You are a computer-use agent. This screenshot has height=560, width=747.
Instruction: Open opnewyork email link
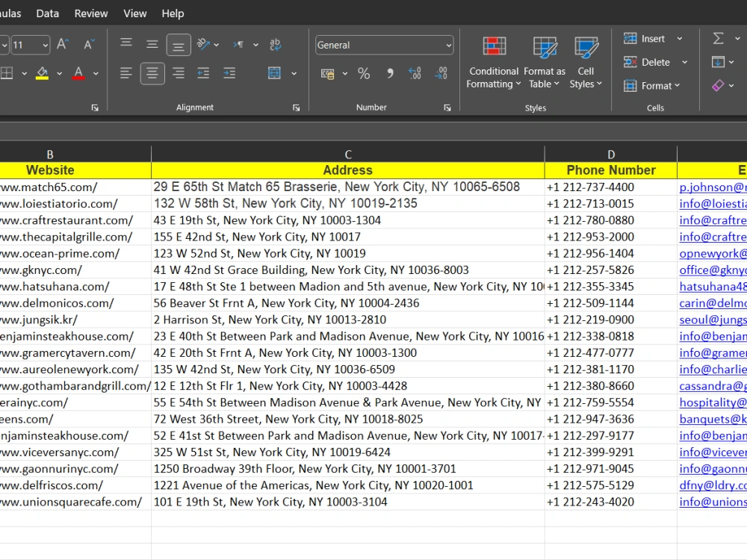(713, 253)
